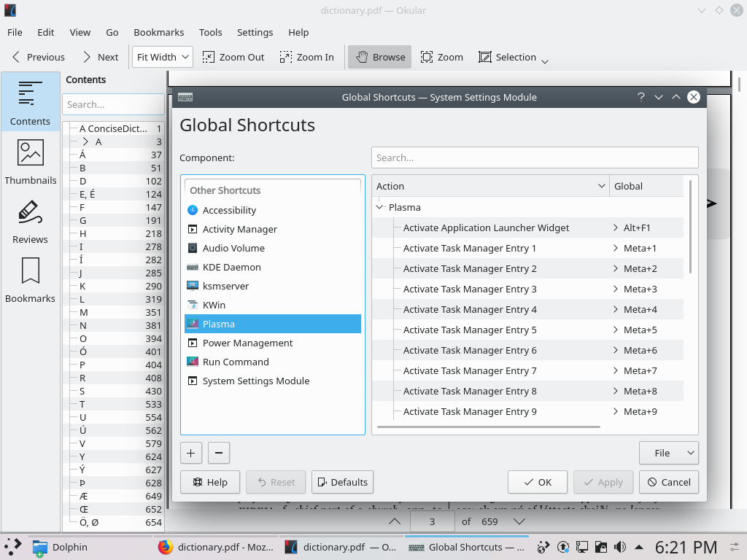This screenshot has height=560, width=747.
Task: Expand the Meta+9 shortcut entry
Action: tap(615, 411)
